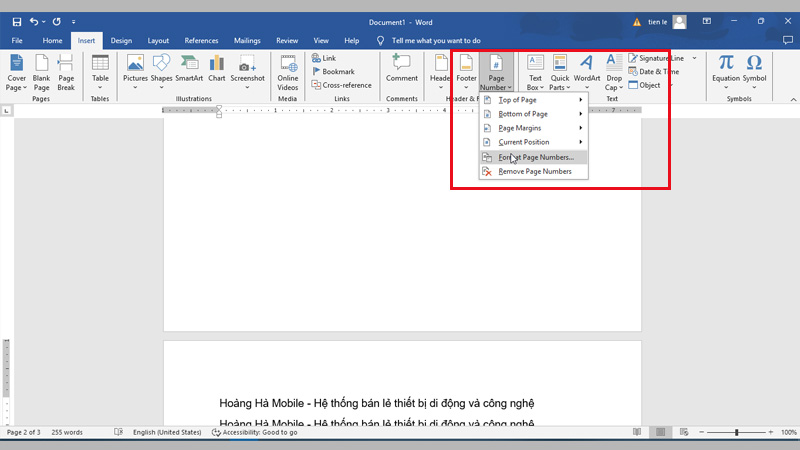This screenshot has width=800, height=450.
Task: Add a new Comment
Action: (402, 68)
